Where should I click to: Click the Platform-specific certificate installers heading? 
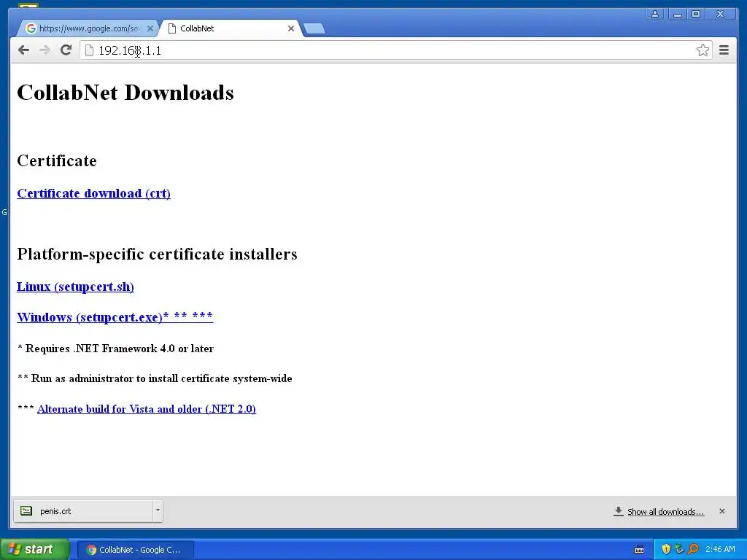pos(158,254)
